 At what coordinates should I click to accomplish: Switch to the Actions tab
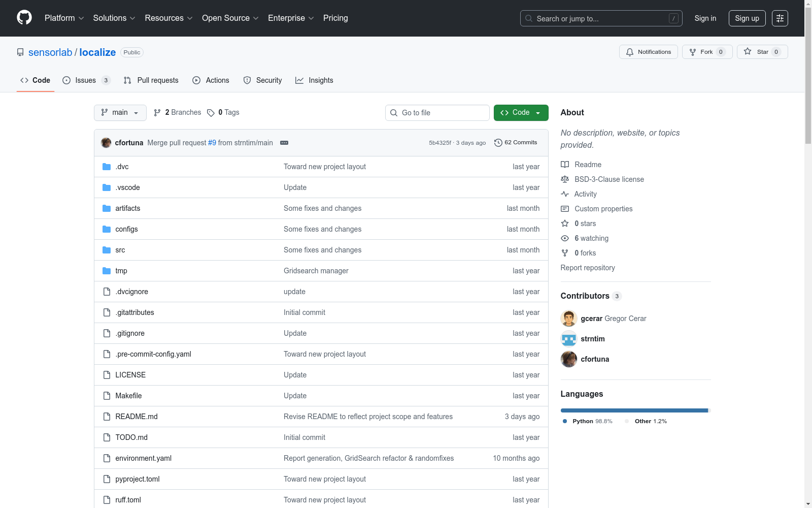click(211, 80)
